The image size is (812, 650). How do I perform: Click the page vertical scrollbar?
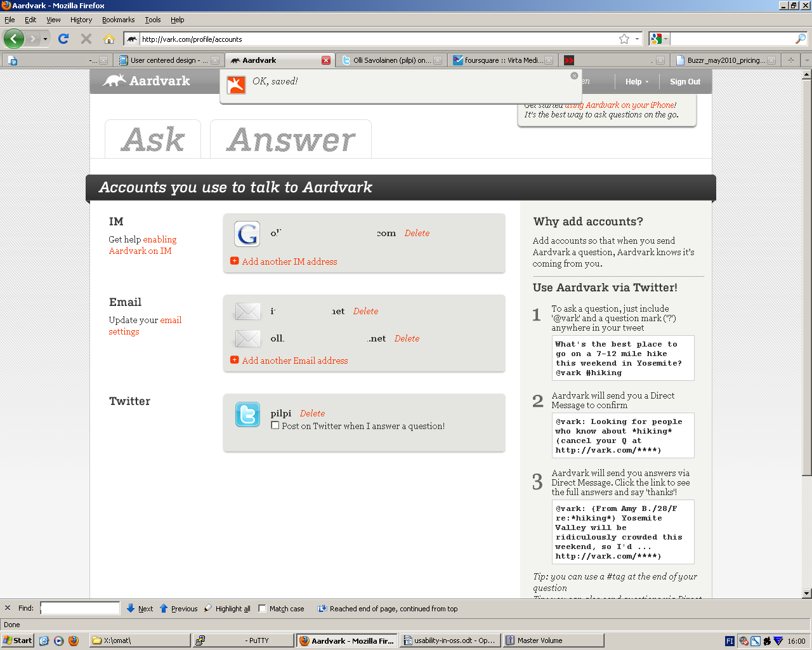coord(806,276)
